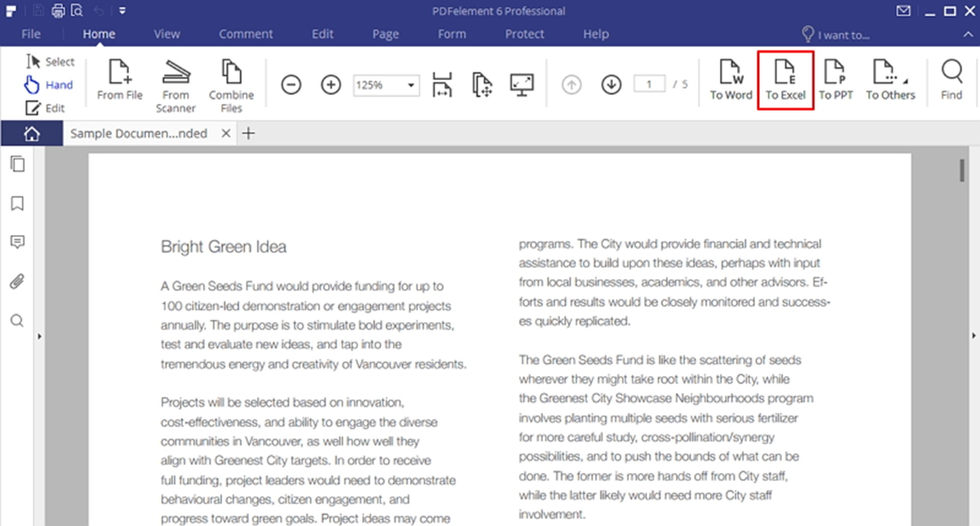This screenshot has width=980, height=526.
Task: Click the print icon in title bar
Action: coord(58,11)
